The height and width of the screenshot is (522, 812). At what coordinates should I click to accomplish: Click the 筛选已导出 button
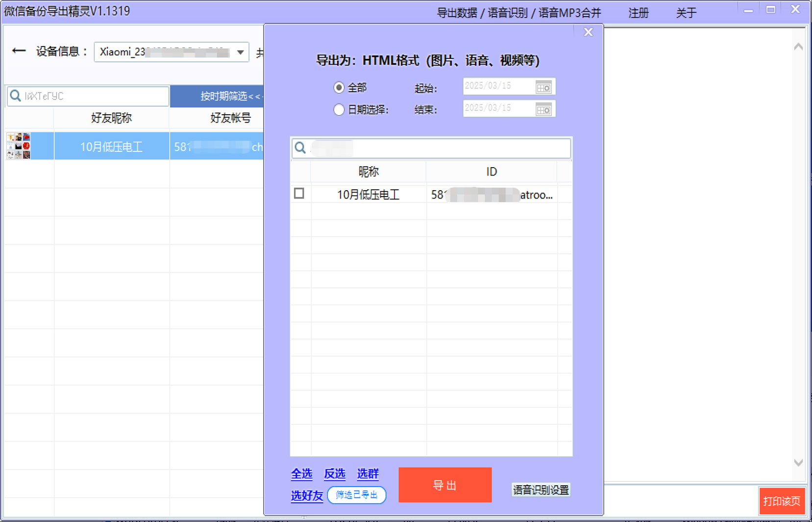pyautogui.click(x=357, y=495)
